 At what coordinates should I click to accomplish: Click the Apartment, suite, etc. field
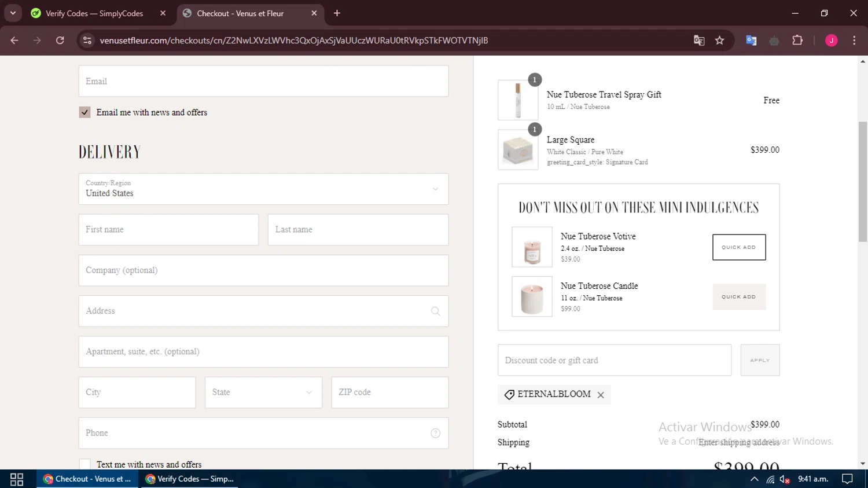[263, 352]
